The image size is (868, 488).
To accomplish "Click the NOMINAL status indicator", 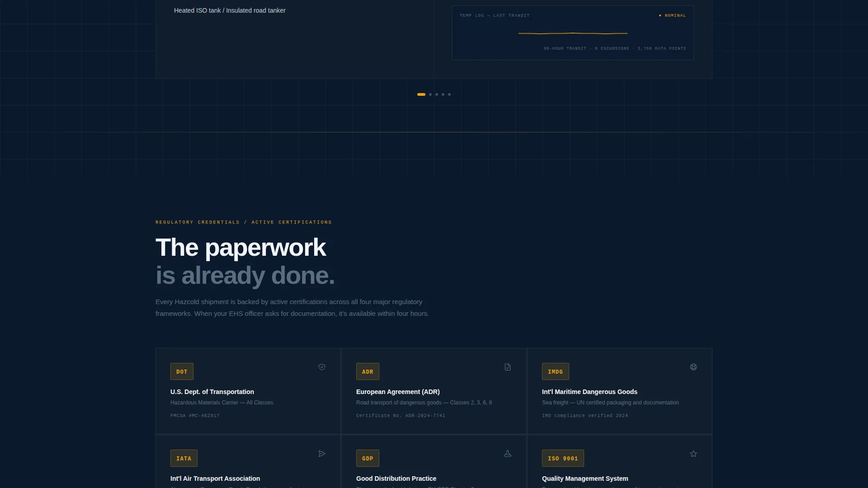I will [x=672, y=15].
